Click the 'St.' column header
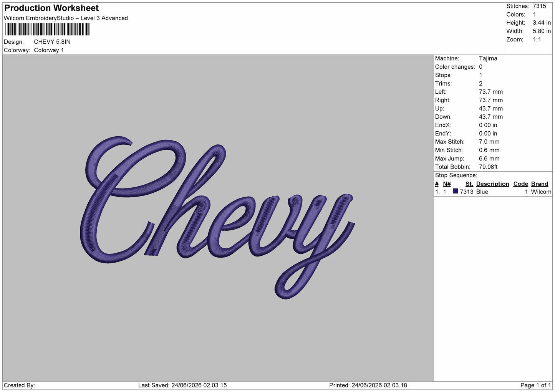The image size is (555, 392). [469, 184]
